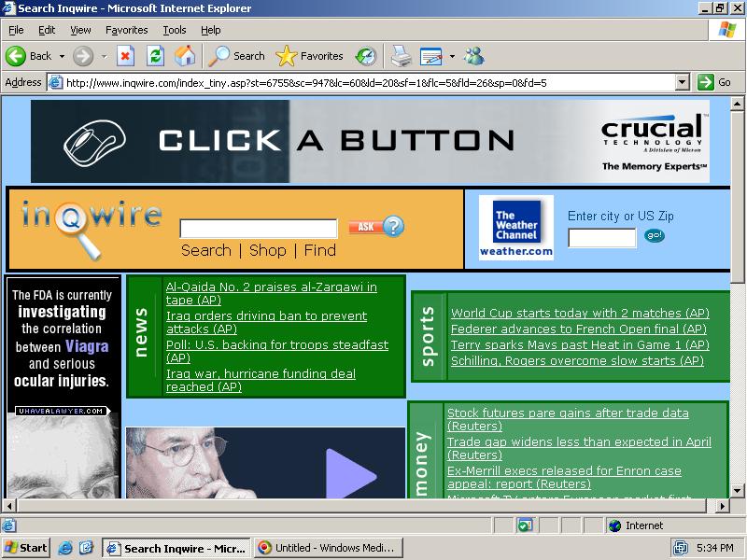The height and width of the screenshot is (560, 747).
Task: Click the Print icon
Action: (x=402, y=56)
